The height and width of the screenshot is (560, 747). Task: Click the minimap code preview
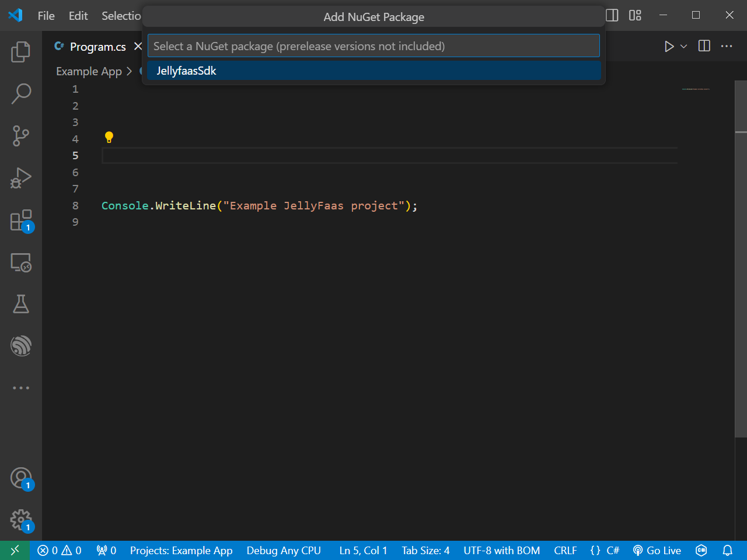pos(696,89)
